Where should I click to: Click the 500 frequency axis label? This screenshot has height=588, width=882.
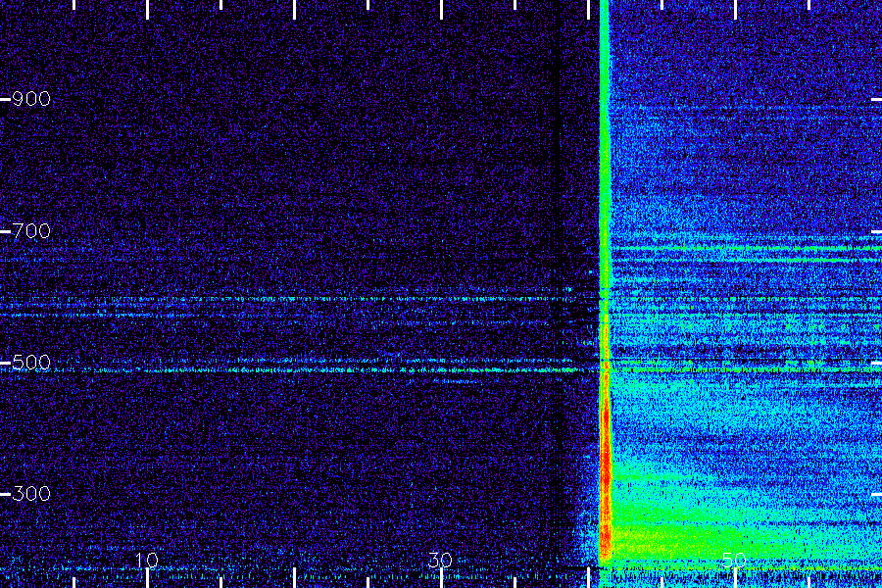(x=31, y=362)
